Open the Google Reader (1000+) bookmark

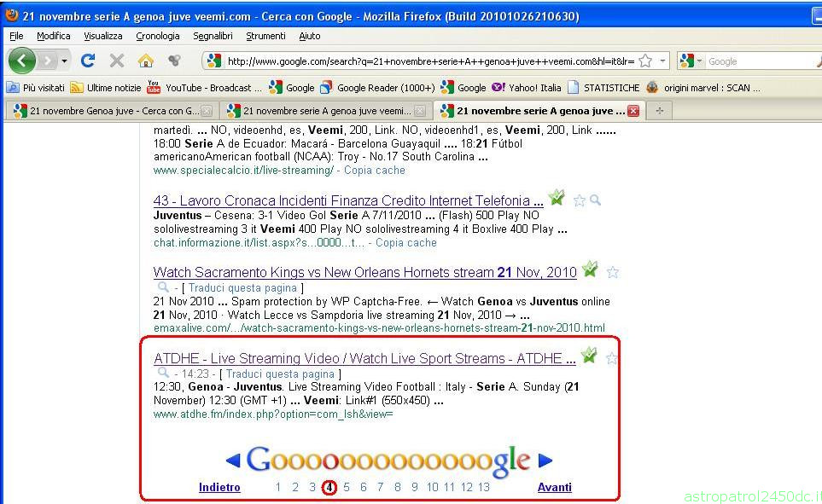point(377,88)
